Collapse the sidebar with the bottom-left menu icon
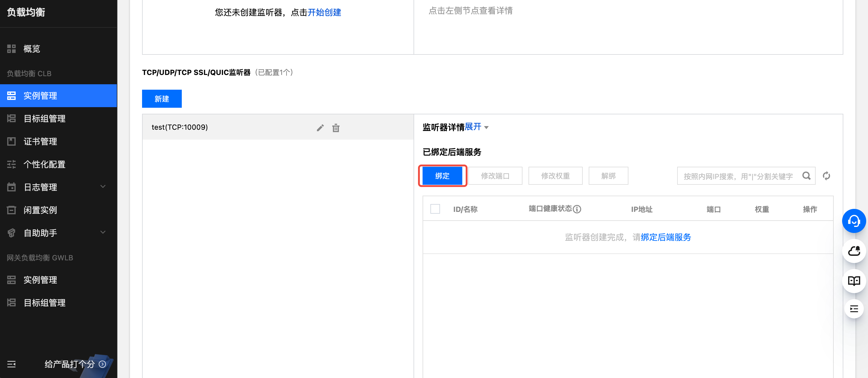This screenshot has width=868, height=378. pyautogui.click(x=11, y=364)
